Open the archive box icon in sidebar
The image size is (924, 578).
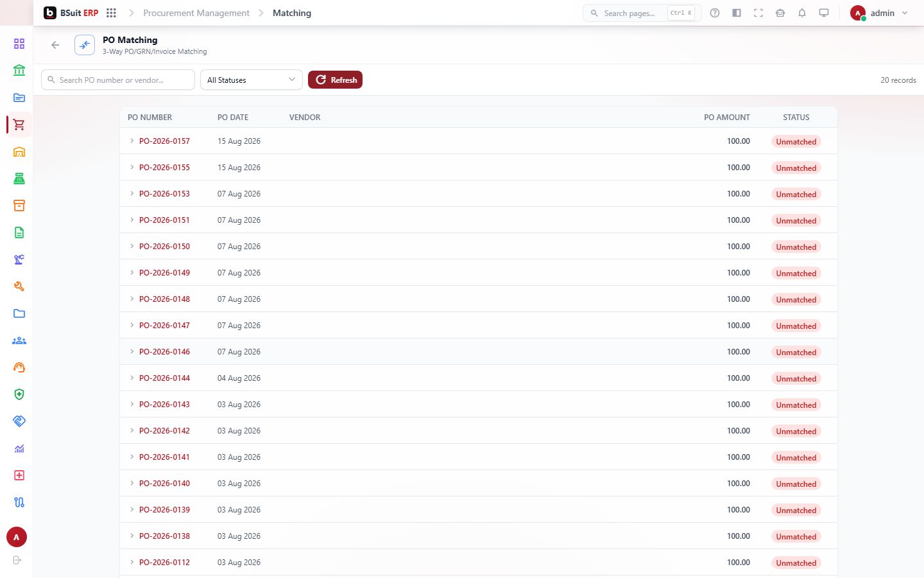pyautogui.click(x=19, y=206)
